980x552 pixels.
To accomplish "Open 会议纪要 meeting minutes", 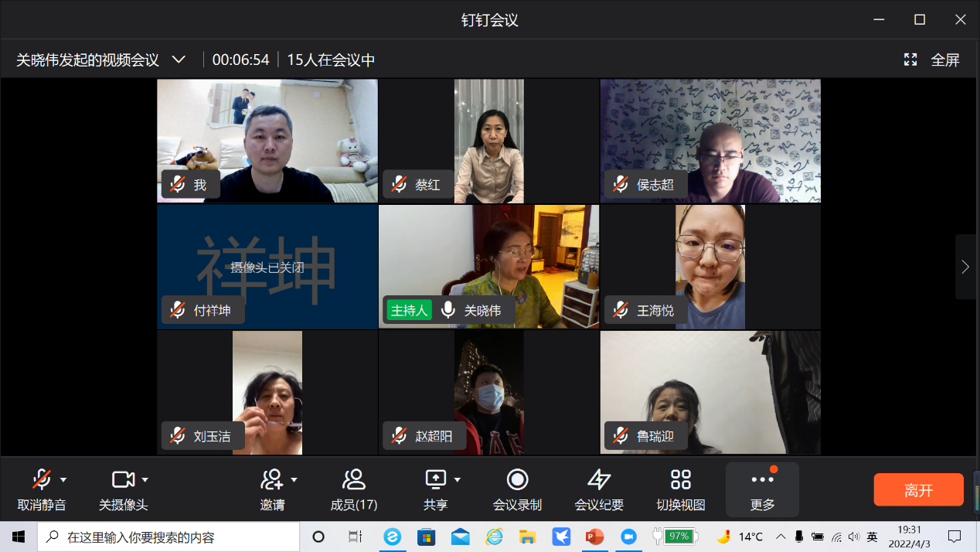I will pos(599,490).
